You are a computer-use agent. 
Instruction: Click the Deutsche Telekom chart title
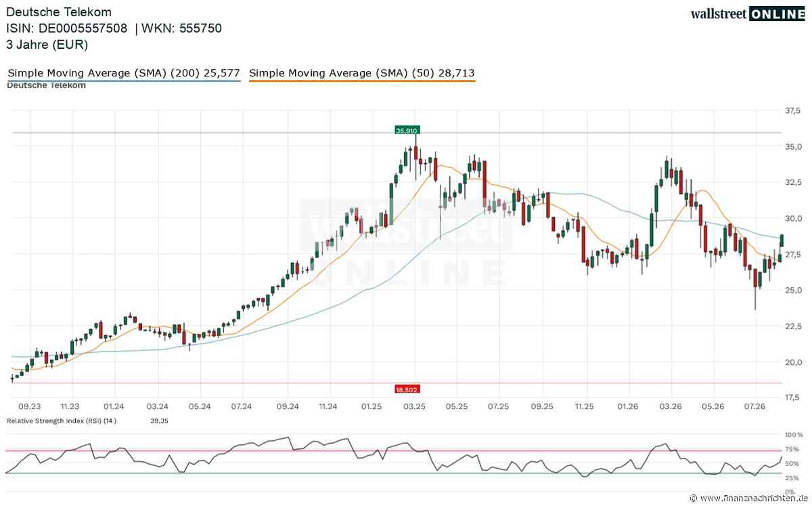tap(59, 12)
